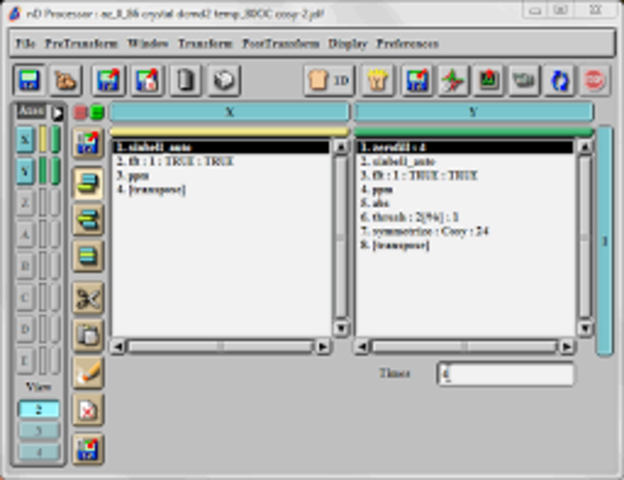This screenshot has height=480, width=624.
Task: Click the pencil edit icon
Action: 88,372
